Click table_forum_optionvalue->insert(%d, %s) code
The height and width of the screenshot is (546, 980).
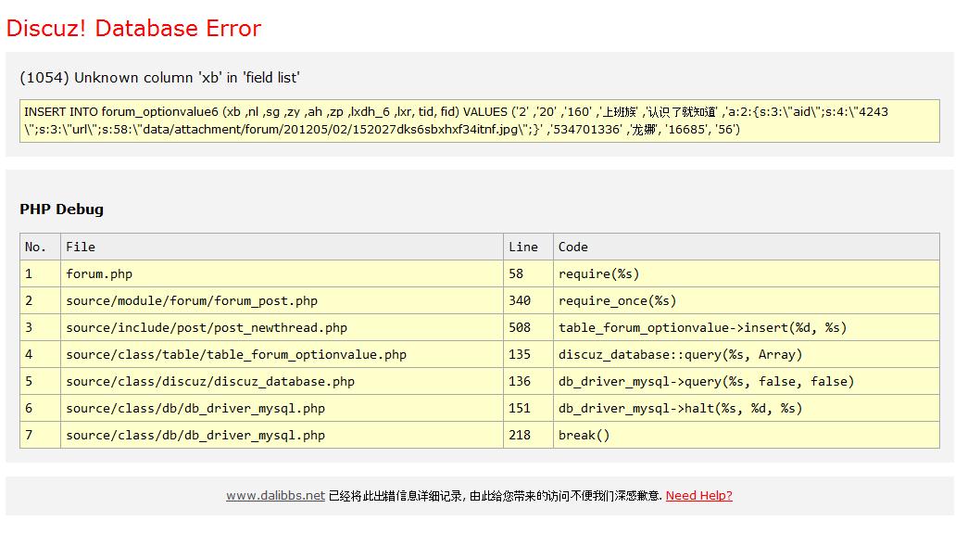tap(747, 328)
